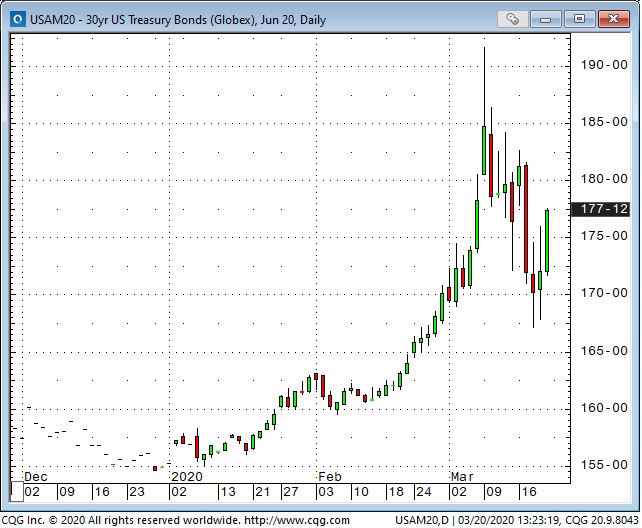
Task: Click the date label 03 under Feb
Action: tap(326, 492)
